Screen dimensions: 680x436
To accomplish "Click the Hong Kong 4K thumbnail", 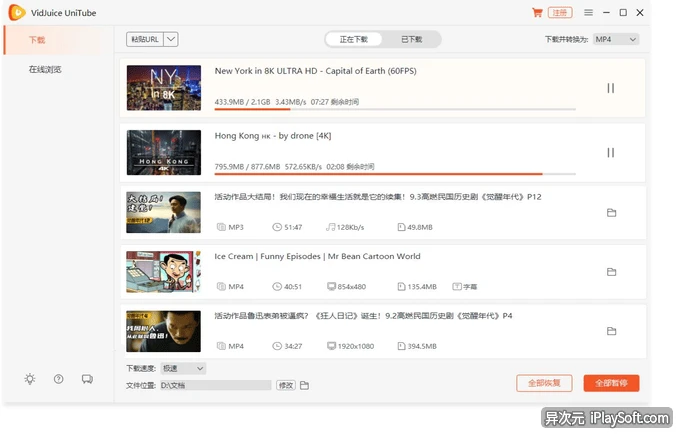I will pyautogui.click(x=164, y=153).
